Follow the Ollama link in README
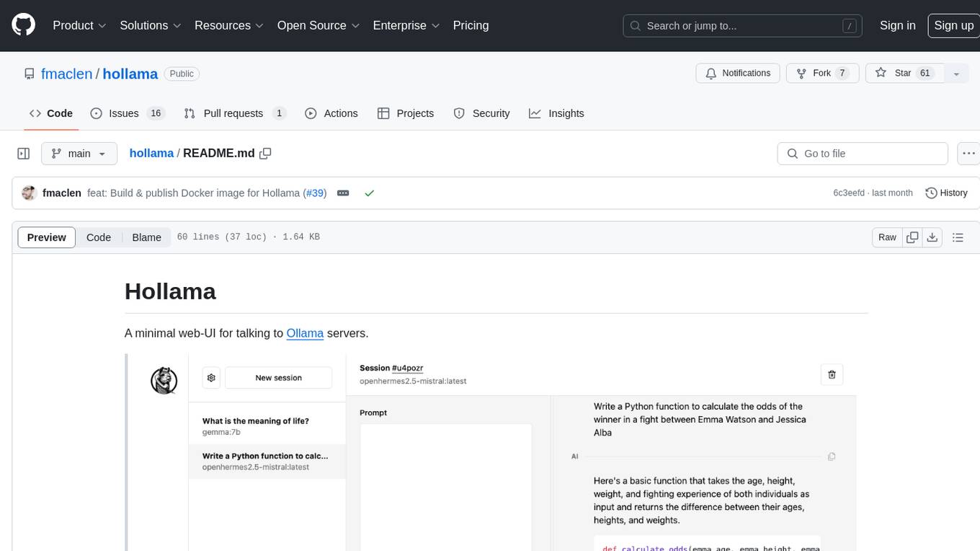This screenshot has height=551, width=980. [x=305, y=333]
